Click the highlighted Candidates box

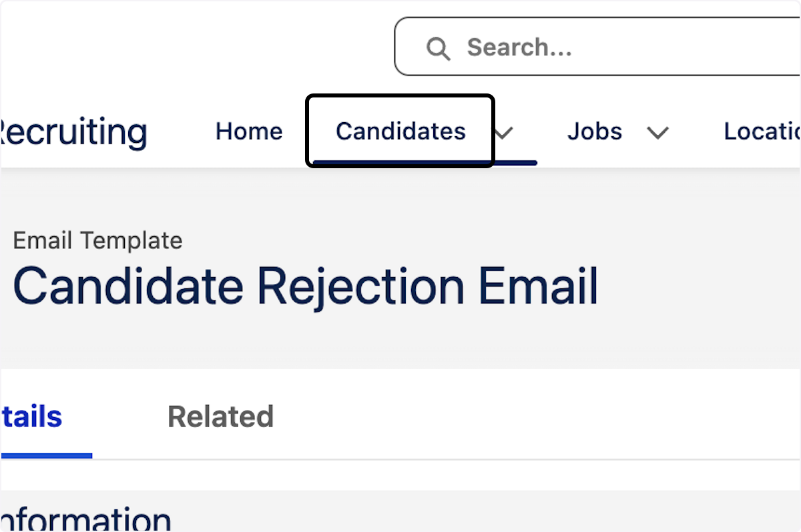coord(400,131)
